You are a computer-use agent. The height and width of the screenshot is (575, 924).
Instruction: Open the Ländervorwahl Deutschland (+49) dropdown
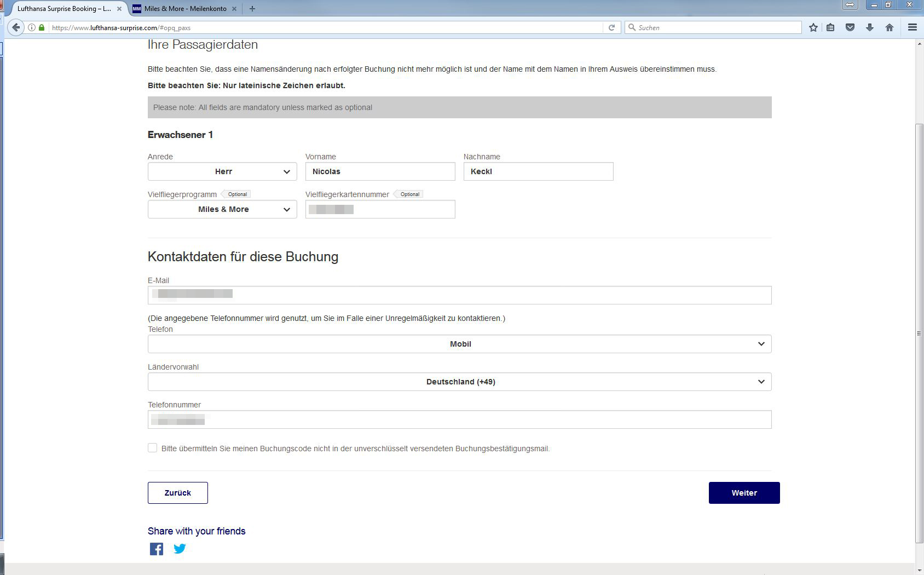point(459,382)
